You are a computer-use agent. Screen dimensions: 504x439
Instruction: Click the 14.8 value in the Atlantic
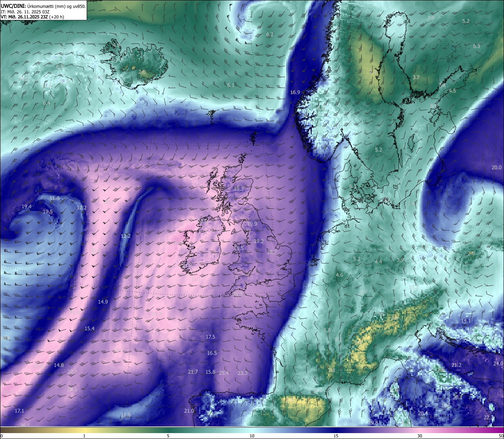pyautogui.click(x=59, y=365)
